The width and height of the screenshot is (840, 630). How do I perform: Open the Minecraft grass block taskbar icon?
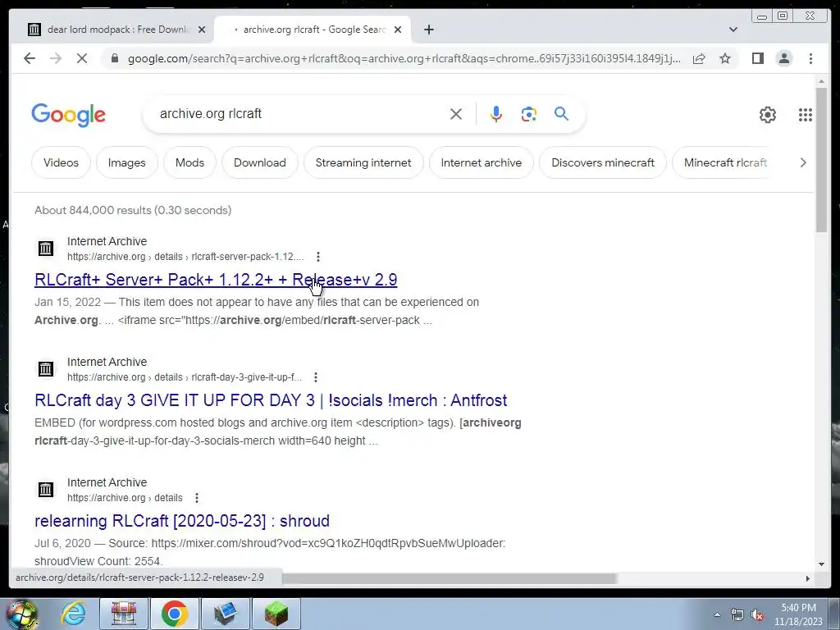(x=276, y=614)
